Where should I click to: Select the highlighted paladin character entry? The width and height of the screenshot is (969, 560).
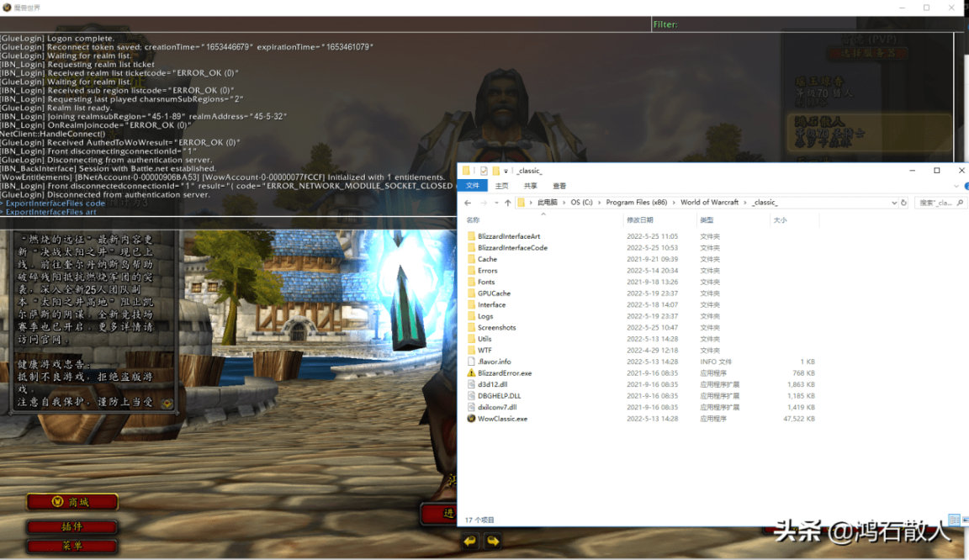coord(870,132)
